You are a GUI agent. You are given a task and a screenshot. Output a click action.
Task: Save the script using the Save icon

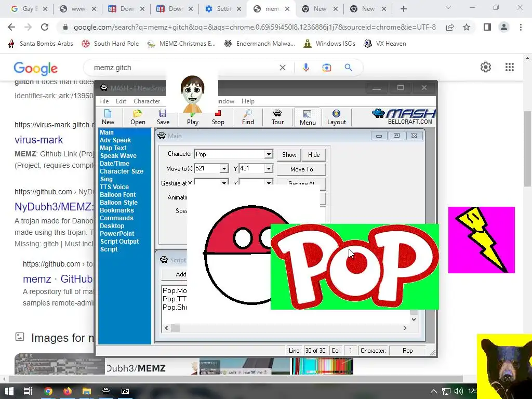pos(163,117)
